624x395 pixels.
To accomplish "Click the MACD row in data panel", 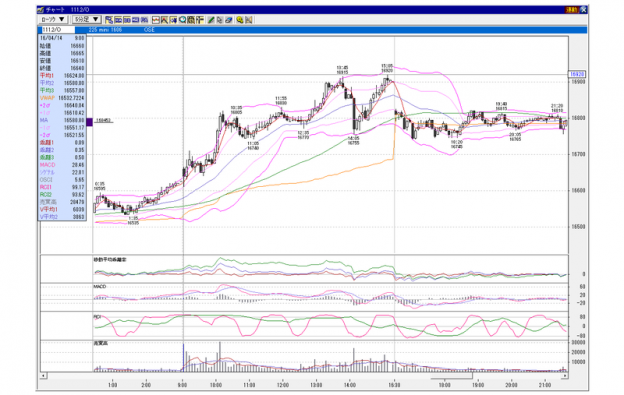I will [x=62, y=165].
